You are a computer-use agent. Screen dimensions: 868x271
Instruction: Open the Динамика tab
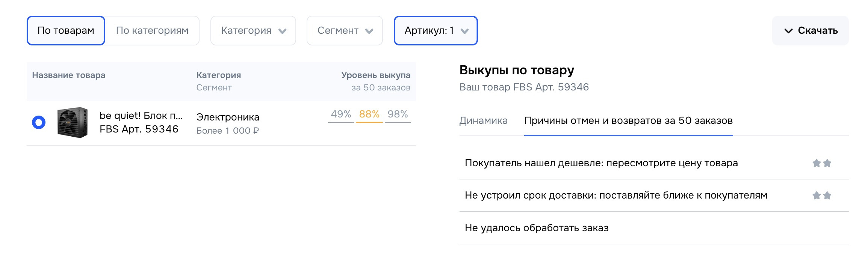click(483, 120)
